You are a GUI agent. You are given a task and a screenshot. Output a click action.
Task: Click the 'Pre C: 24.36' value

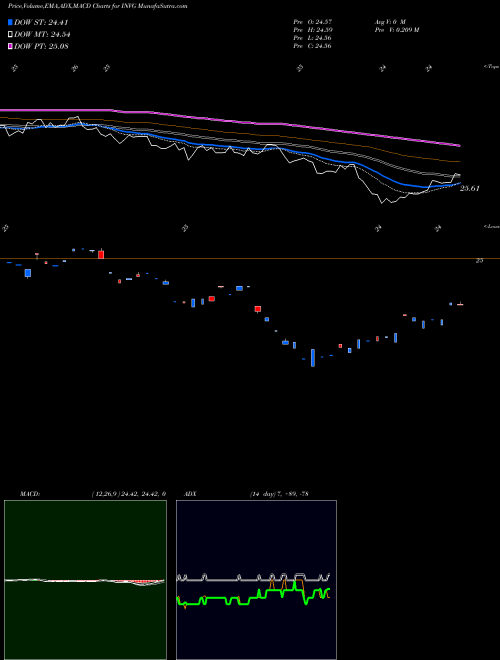pos(312,46)
